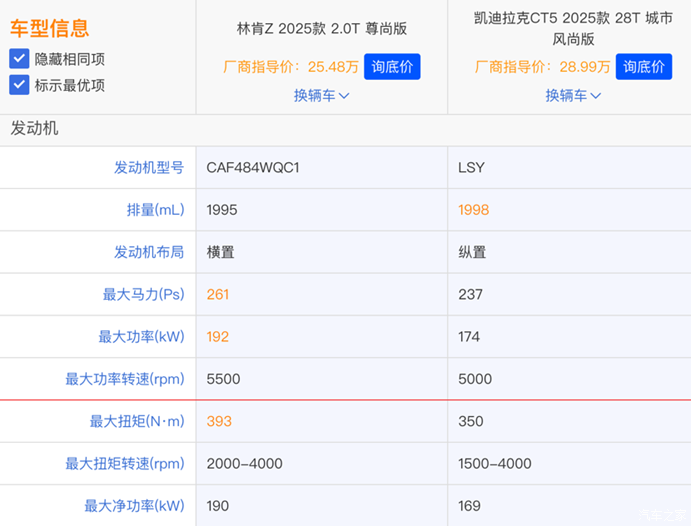Click 询底价 button for 凯迪拉克CT5

644,67
